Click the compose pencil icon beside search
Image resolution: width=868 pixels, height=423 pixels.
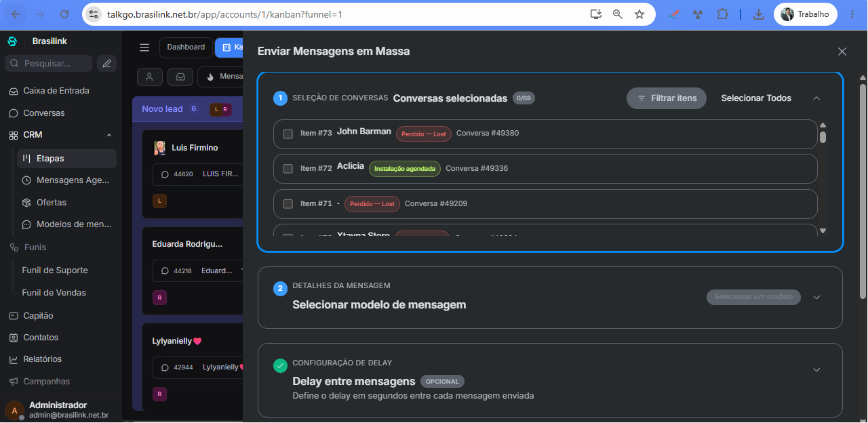(x=106, y=64)
